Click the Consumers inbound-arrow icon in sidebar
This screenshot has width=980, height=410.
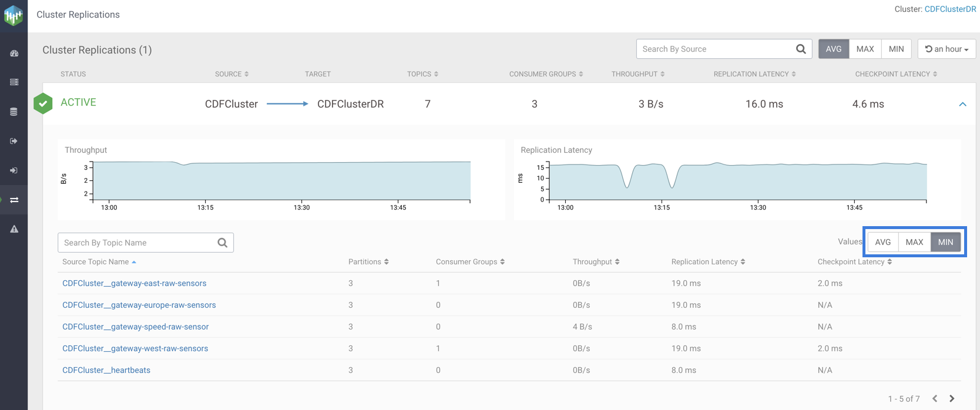pyautogui.click(x=14, y=170)
